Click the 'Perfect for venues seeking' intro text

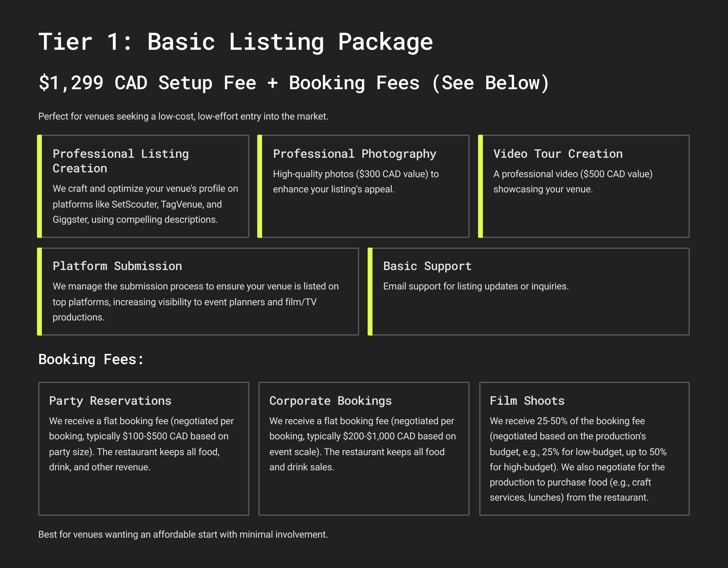pyautogui.click(x=183, y=116)
